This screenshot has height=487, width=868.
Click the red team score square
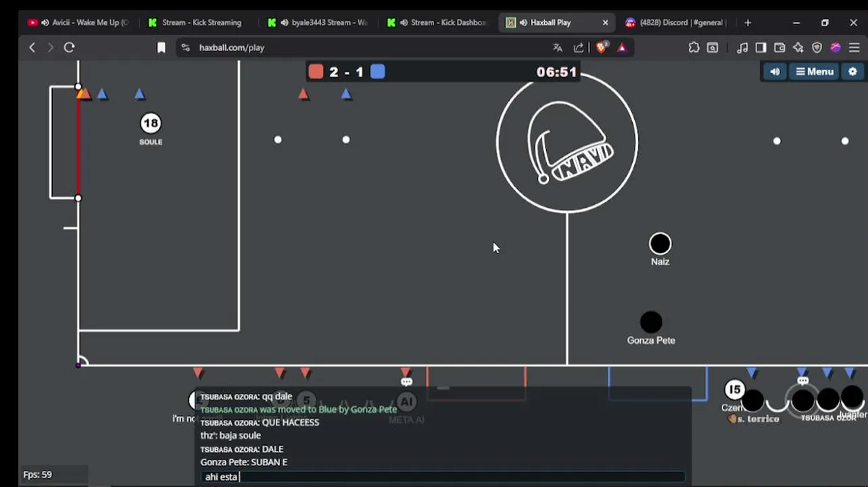[316, 72]
